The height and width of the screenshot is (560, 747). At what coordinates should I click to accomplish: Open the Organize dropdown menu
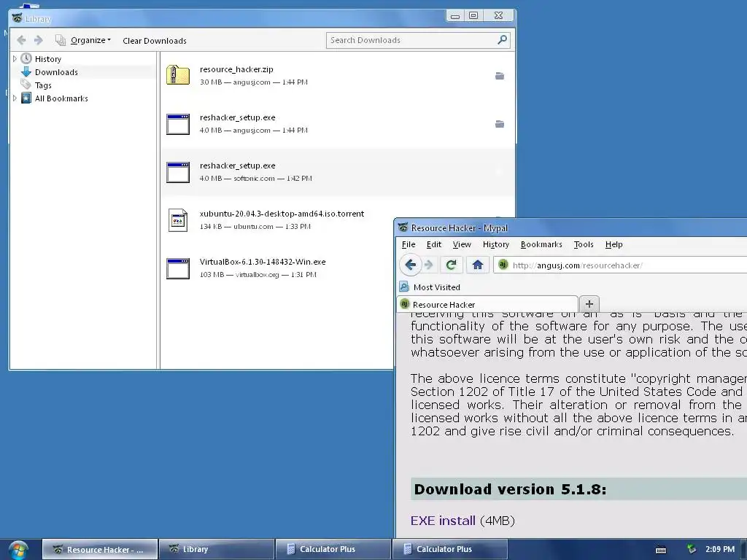point(90,40)
